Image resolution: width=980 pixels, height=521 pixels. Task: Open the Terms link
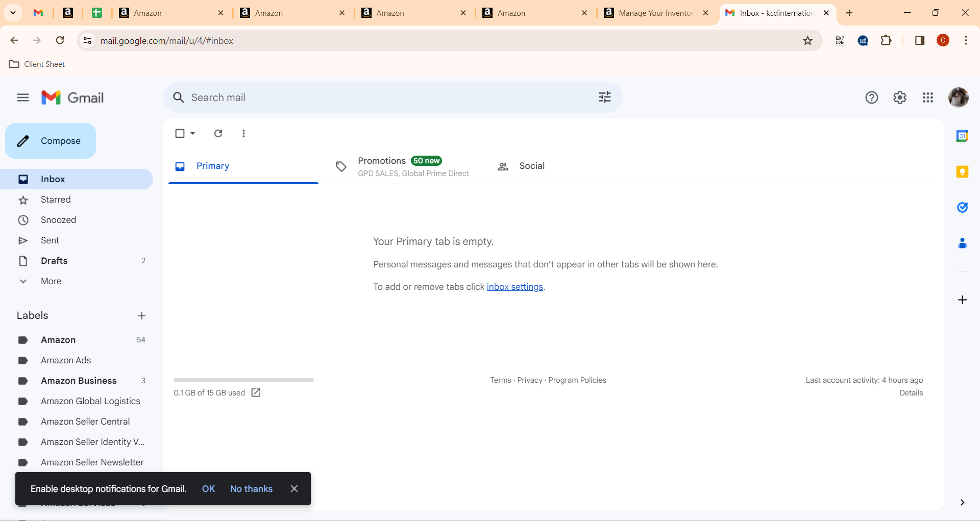[x=500, y=380]
